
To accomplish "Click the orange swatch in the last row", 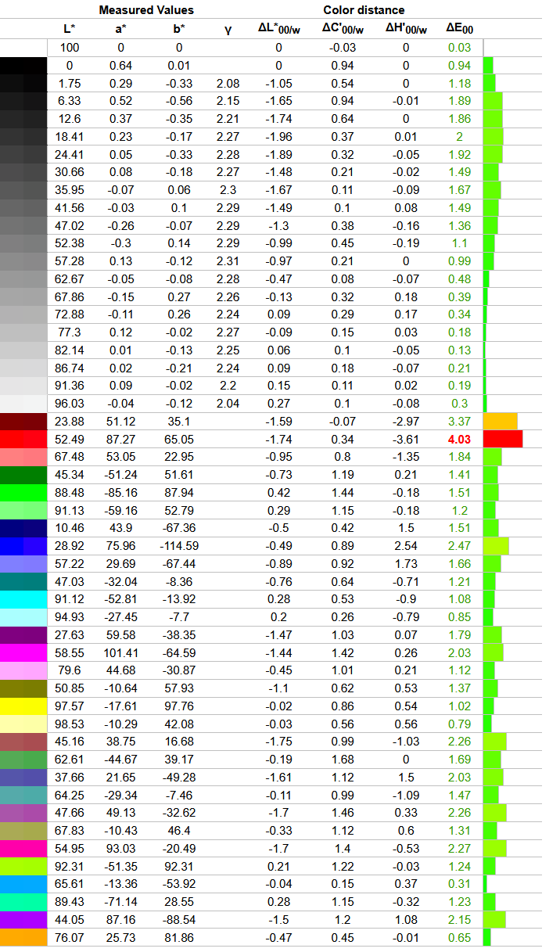I will pos(23,936).
